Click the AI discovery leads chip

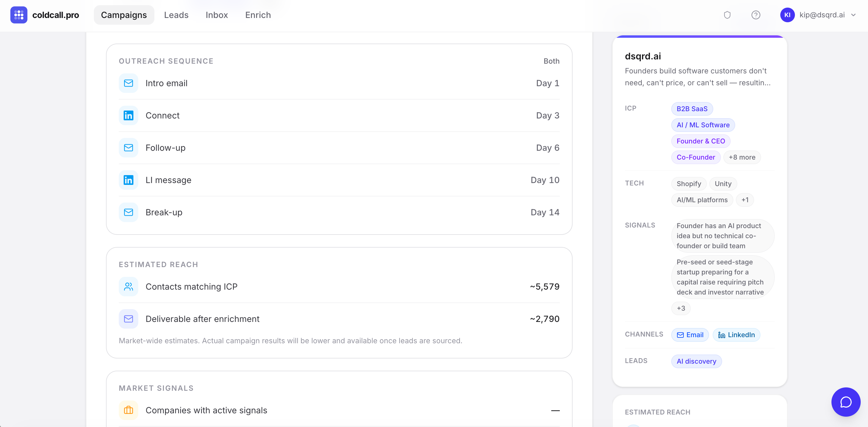click(696, 361)
